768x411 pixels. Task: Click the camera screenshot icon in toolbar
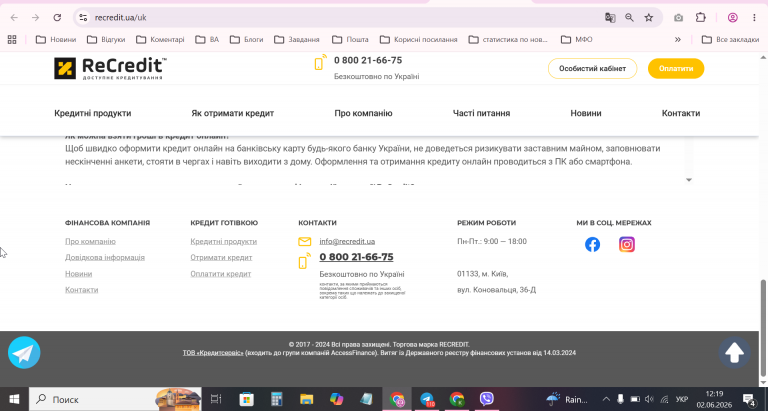tap(678, 18)
